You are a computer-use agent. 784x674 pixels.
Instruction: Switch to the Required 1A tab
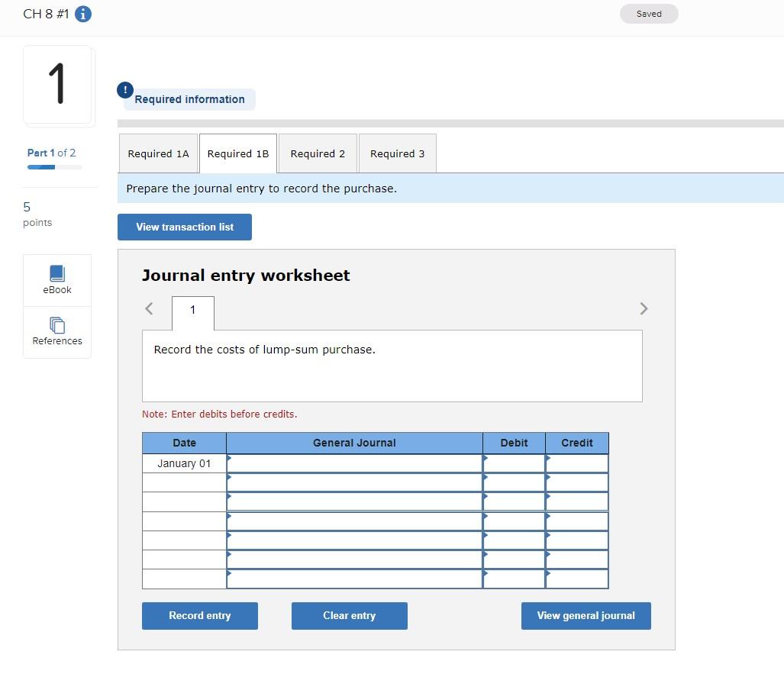(x=159, y=153)
